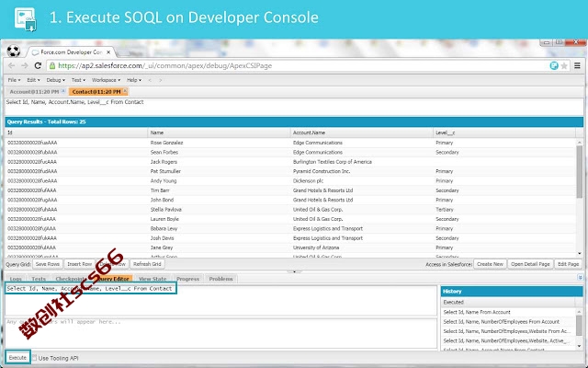Click the Refresh Grid button
The width and height of the screenshot is (588, 368).
point(147,264)
